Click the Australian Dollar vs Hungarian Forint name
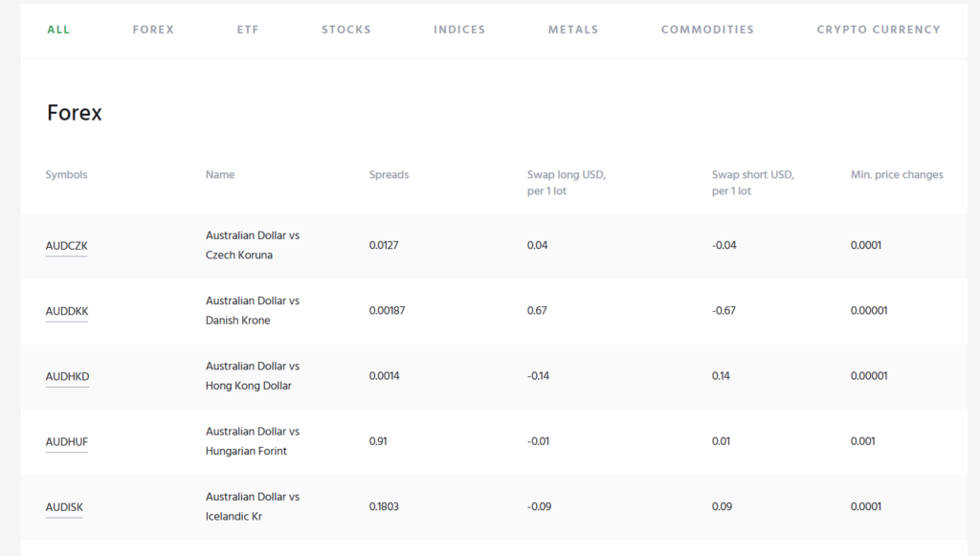This screenshot has height=556, width=980. point(253,441)
